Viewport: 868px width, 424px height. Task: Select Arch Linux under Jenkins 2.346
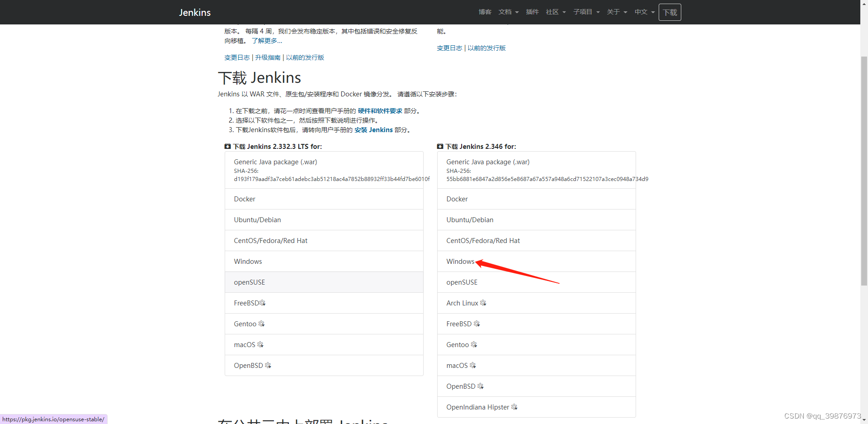(537, 303)
